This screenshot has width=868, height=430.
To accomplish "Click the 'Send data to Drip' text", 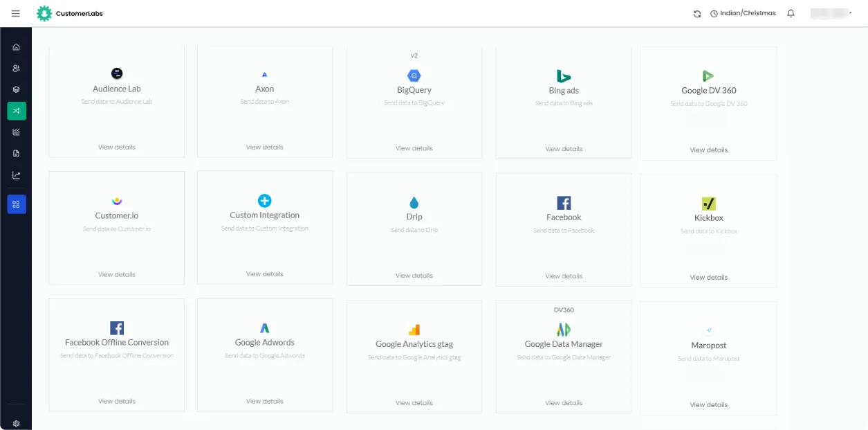I will point(414,230).
